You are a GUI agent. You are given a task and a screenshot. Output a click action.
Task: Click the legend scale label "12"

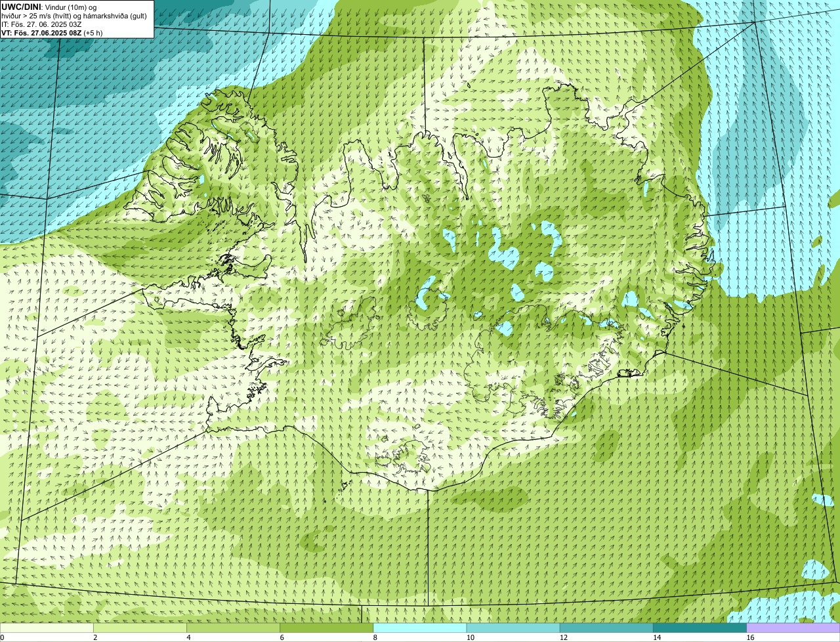pos(563,637)
